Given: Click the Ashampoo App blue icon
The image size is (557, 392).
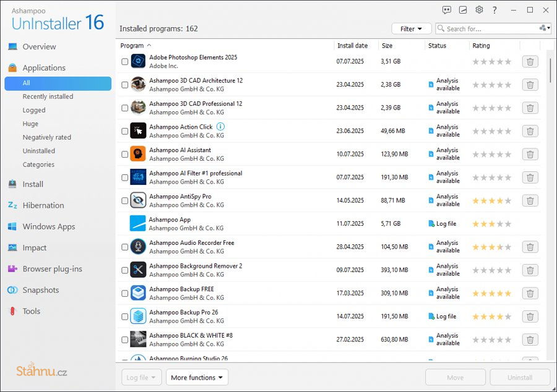Looking at the screenshot, I should point(137,223).
